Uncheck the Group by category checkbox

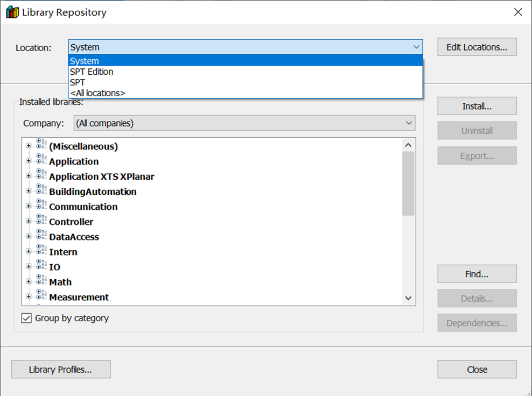coord(26,319)
